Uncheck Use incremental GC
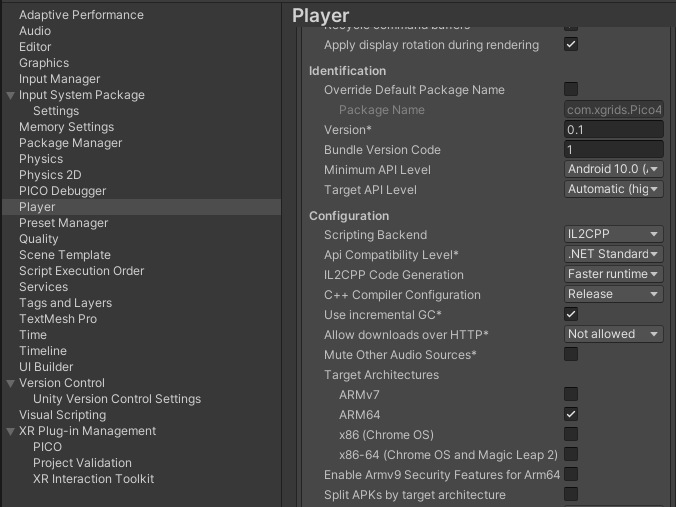Screen dimensions: 676x507 click(571, 314)
